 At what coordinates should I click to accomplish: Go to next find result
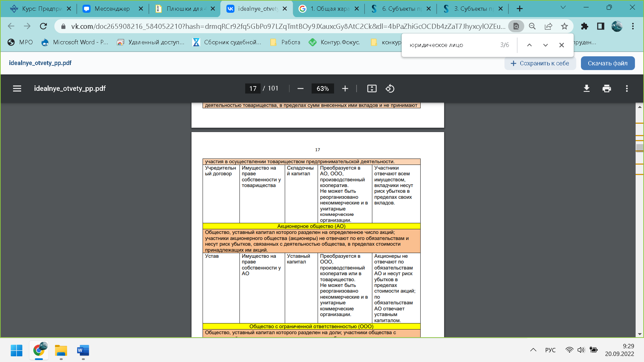(x=545, y=45)
